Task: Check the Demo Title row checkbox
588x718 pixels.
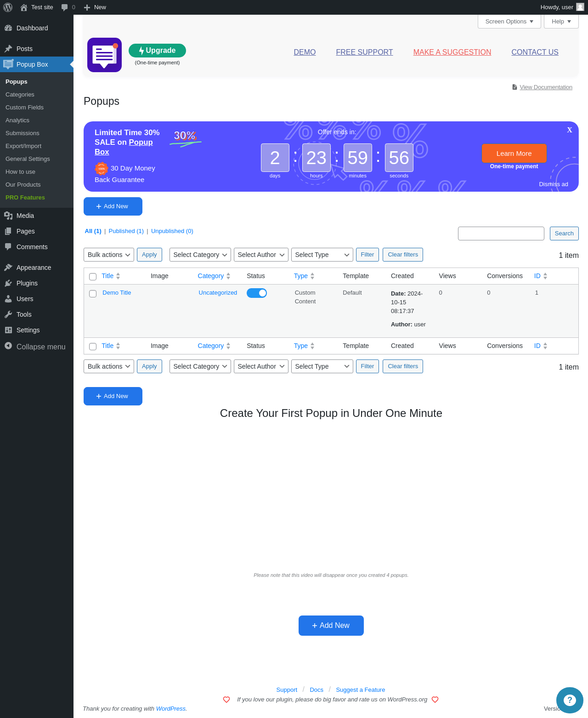Action: point(93,294)
